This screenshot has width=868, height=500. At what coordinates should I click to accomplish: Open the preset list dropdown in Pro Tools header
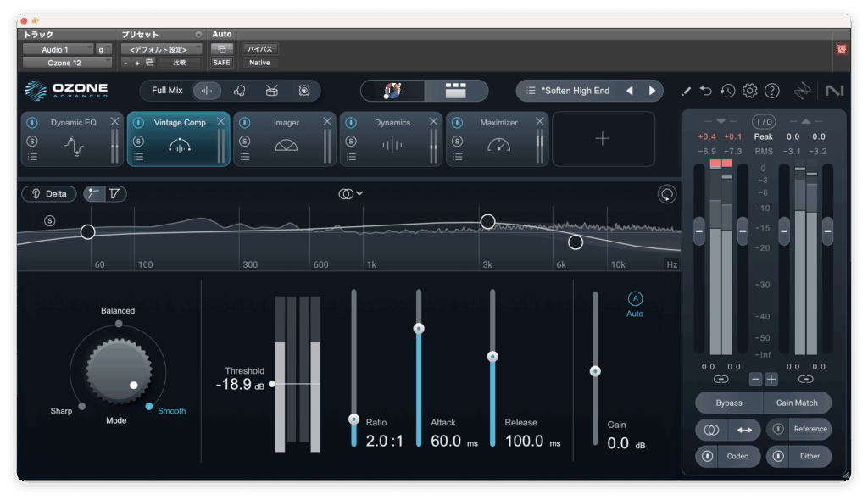(x=159, y=50)
